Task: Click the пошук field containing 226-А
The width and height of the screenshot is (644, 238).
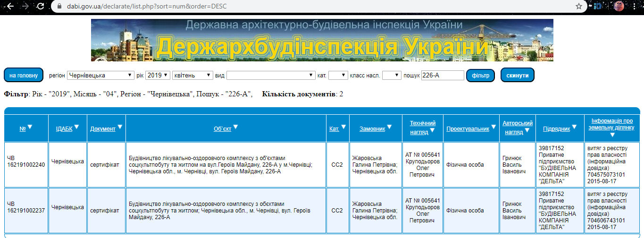Action: 443,76
